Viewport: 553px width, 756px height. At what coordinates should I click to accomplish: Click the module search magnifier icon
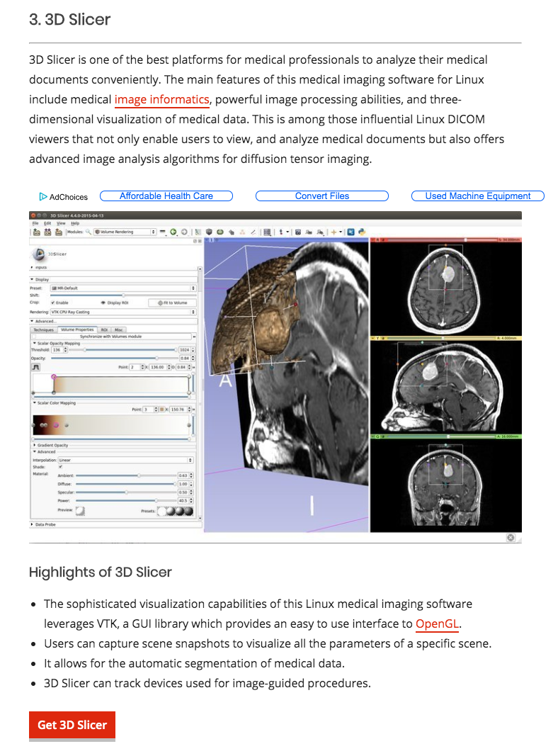[x=88, y=232]
